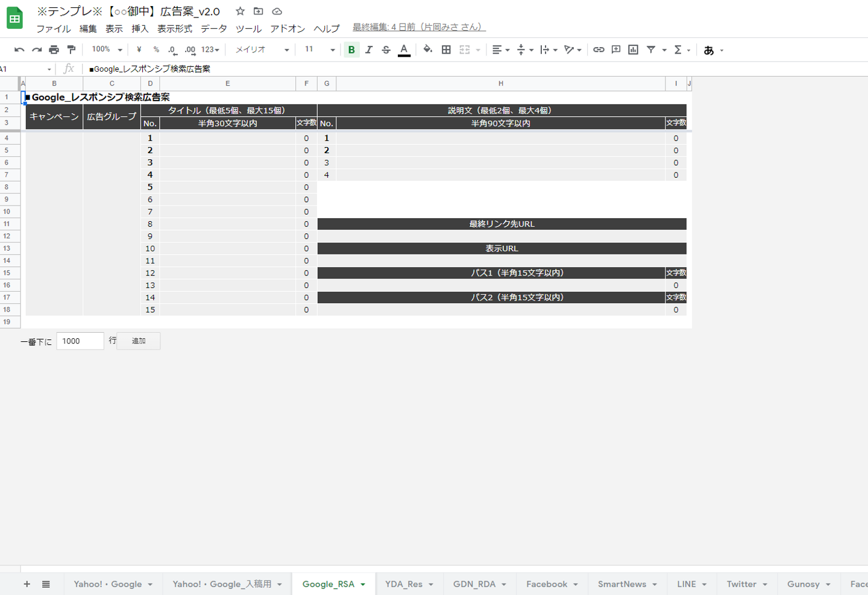Viewport: 868px width, 595px height.
Task: Open horizontal align dropdown
Action: coord(501,50)
